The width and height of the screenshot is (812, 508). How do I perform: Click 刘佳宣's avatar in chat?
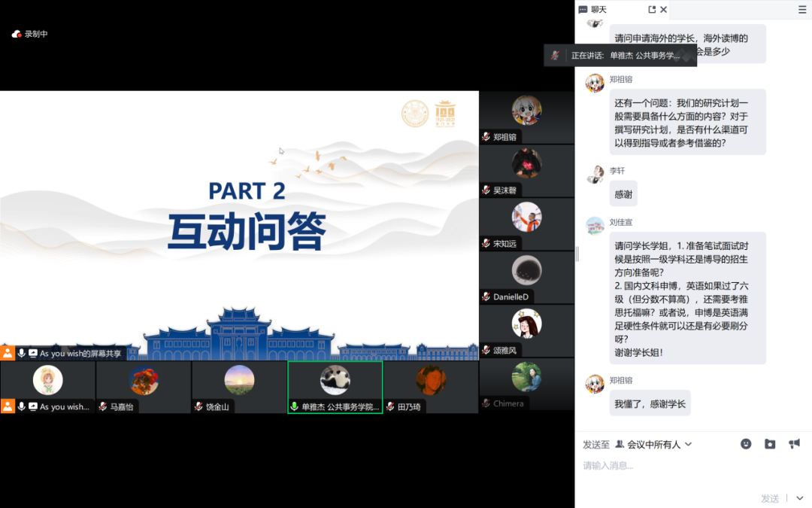coord(595,226)
